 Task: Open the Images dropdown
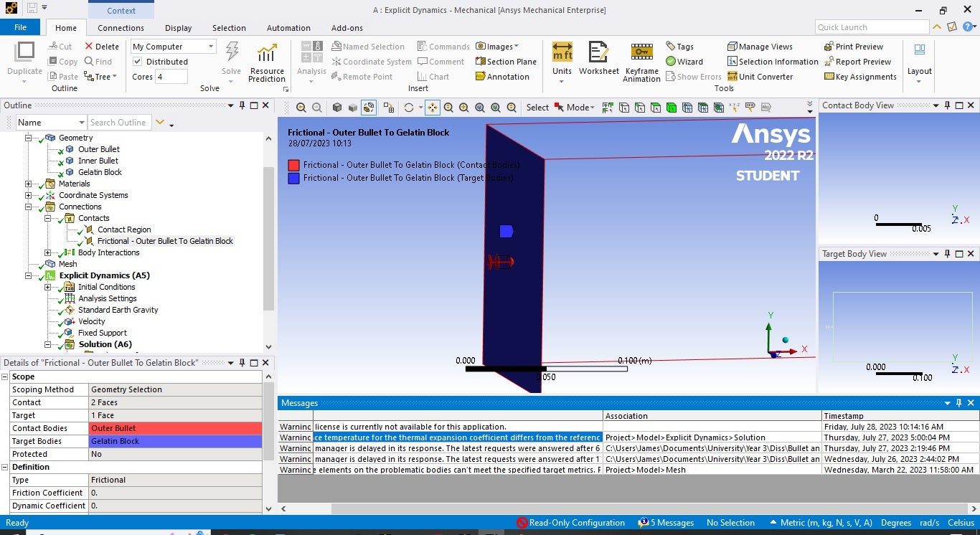click(x=499, y=47)
